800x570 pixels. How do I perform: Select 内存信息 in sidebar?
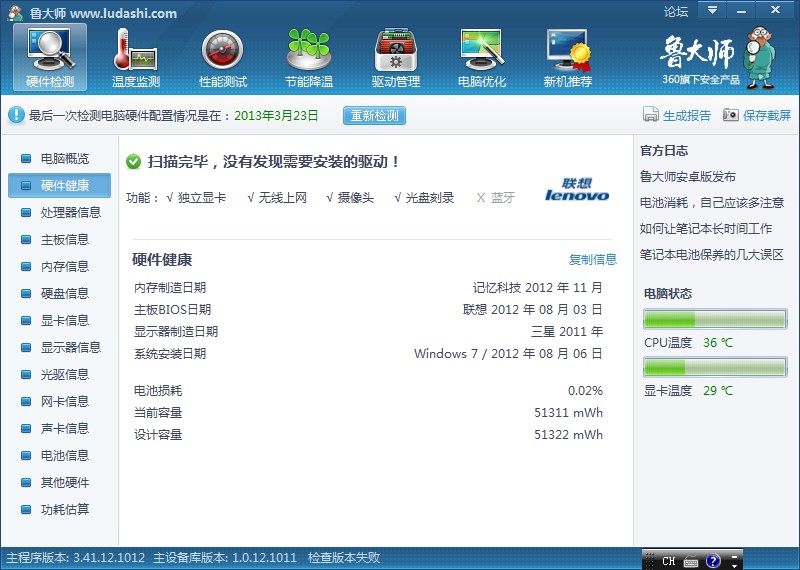59,266
